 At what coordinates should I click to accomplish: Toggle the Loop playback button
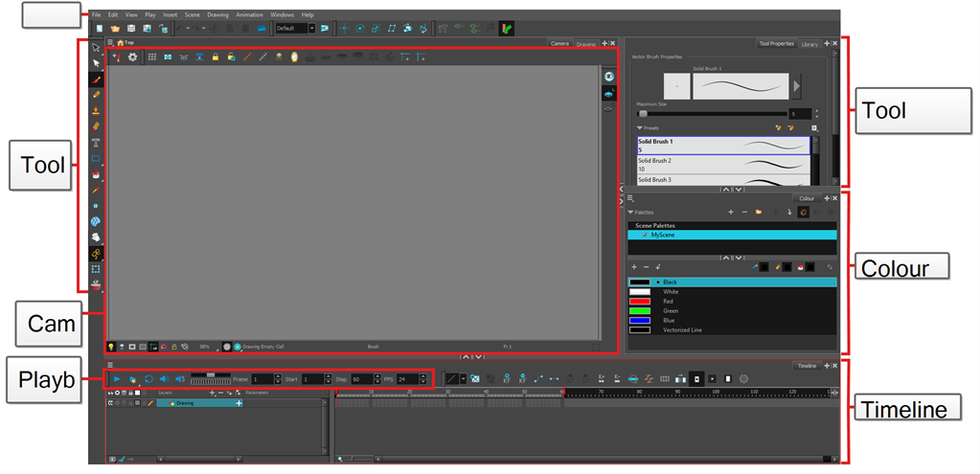tap(148, 379)
